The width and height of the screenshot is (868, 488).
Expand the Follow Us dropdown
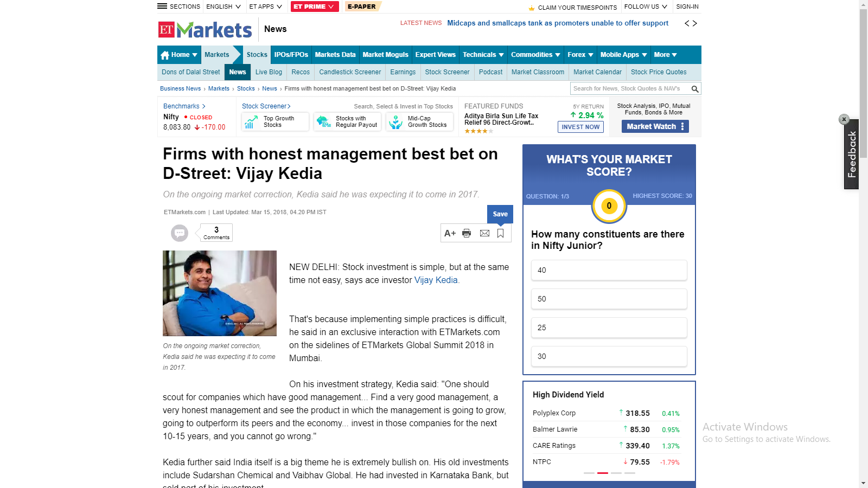[646, 7]
